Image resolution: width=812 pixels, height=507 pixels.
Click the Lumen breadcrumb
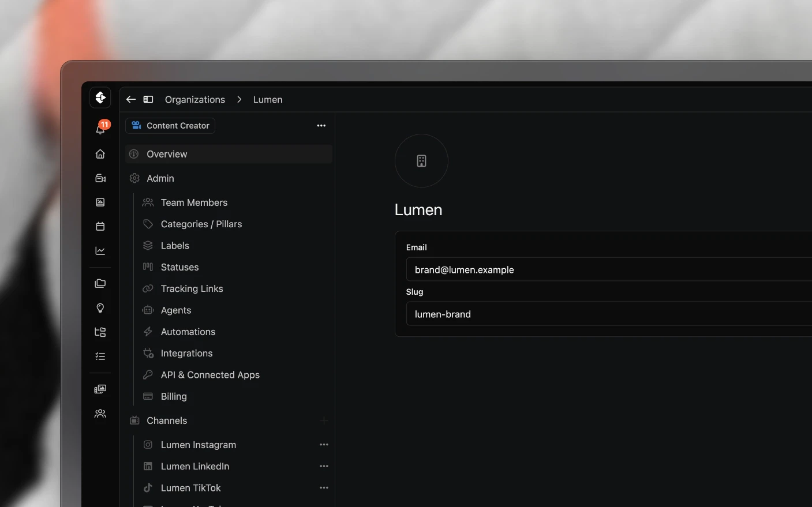(268, 100)
